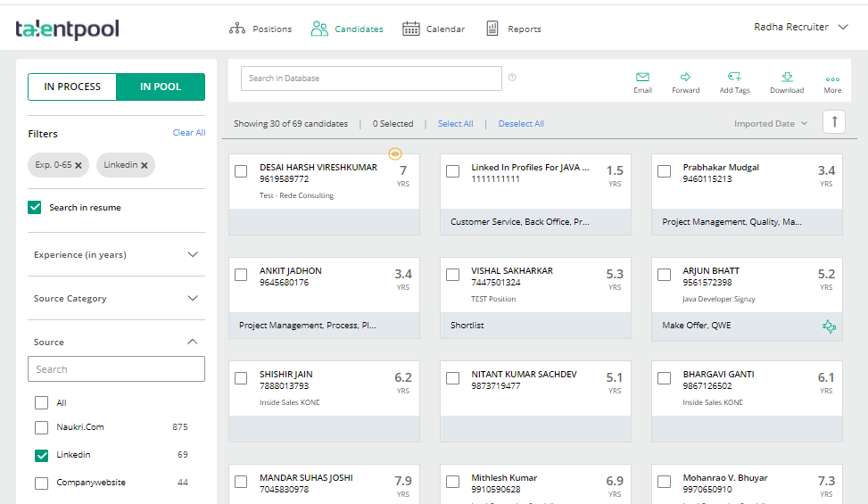The width and height of the screenshot is (868, 504).
Task: Open the Reports menu
Action: point(513,29)
